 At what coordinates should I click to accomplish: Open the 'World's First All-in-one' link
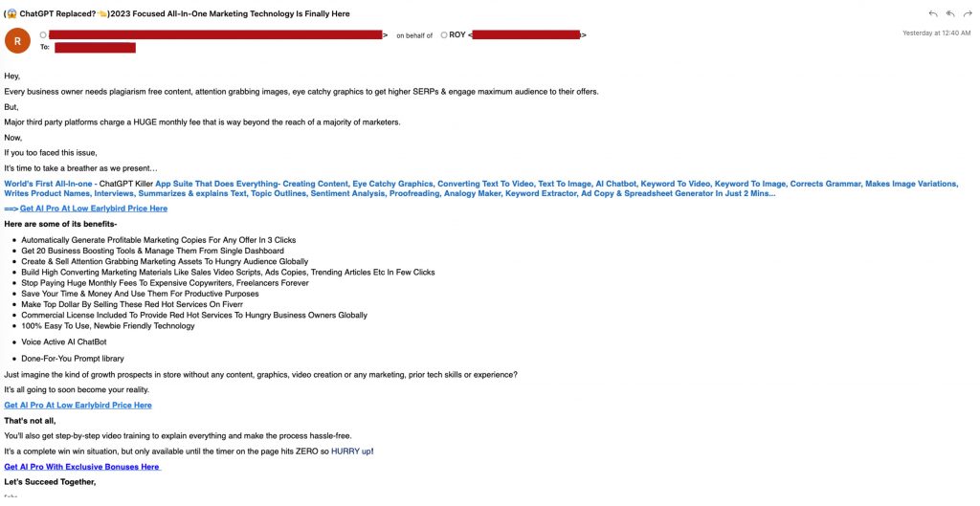(48, 184)
